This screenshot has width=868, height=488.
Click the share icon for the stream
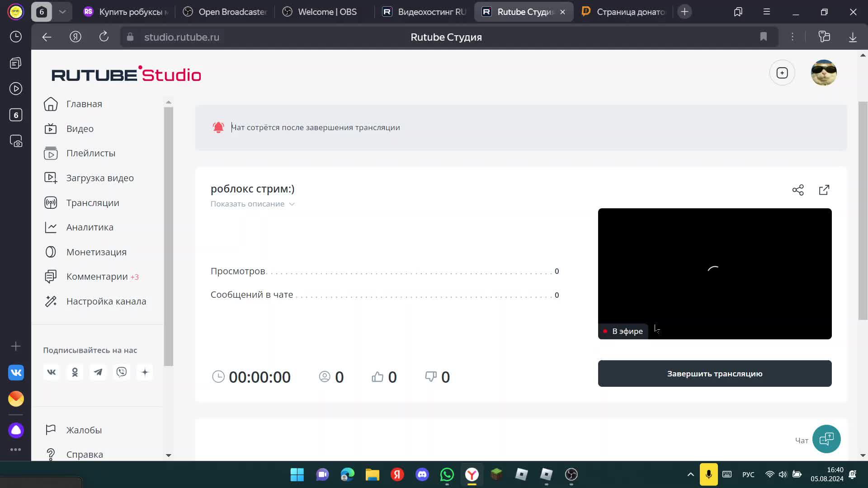[x=797, y=190]
